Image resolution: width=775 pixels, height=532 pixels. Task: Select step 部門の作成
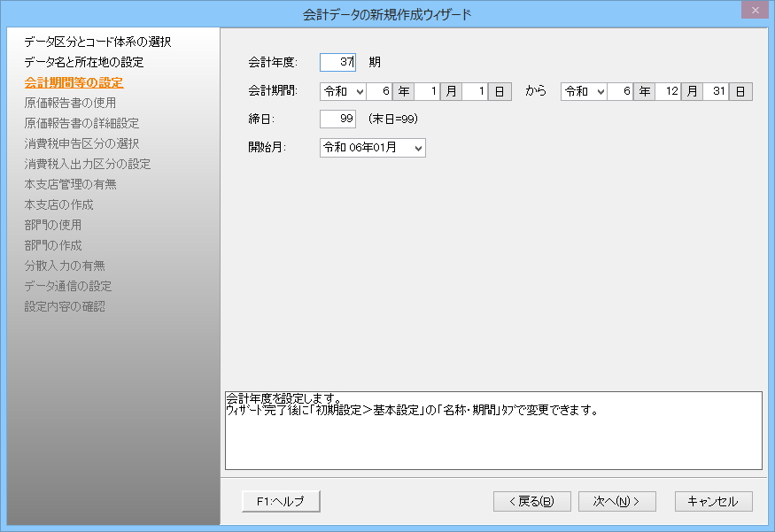click(53, 245)
